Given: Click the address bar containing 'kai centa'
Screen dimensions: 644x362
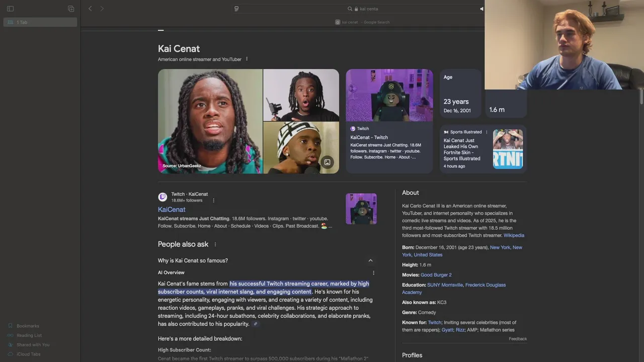Looking at the screenshot, I should (x=362, y=9).
